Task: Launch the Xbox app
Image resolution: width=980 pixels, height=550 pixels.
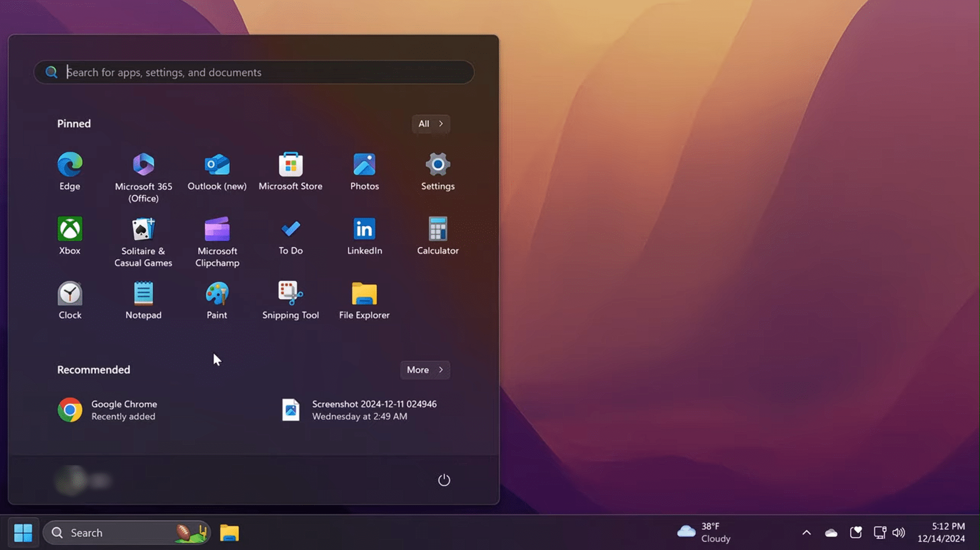Action: click(70, 236)
